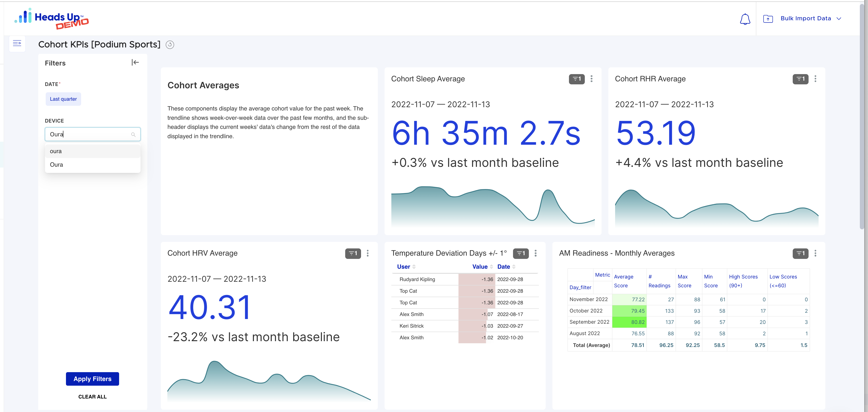
Task: Select lowercase 'oura' option in dropdown
Action: [93, 151]
